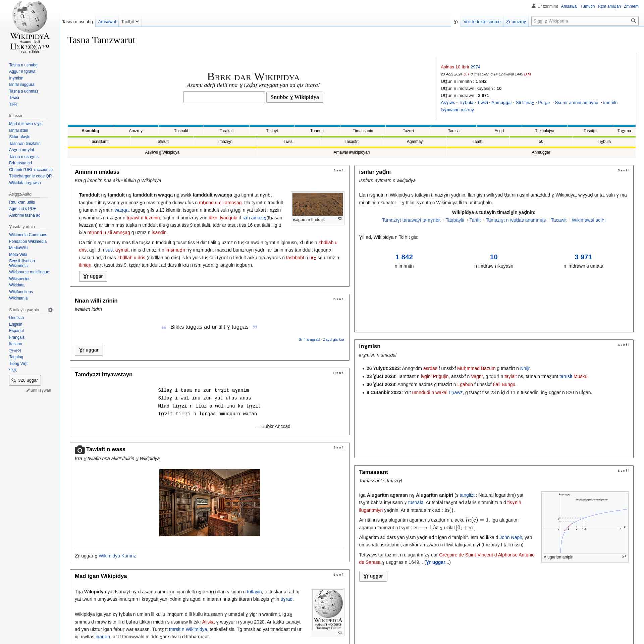This screenshot has width=644, height=644.
Task: Open the desert landscape thumbnail
Action: tap(318, 204)
